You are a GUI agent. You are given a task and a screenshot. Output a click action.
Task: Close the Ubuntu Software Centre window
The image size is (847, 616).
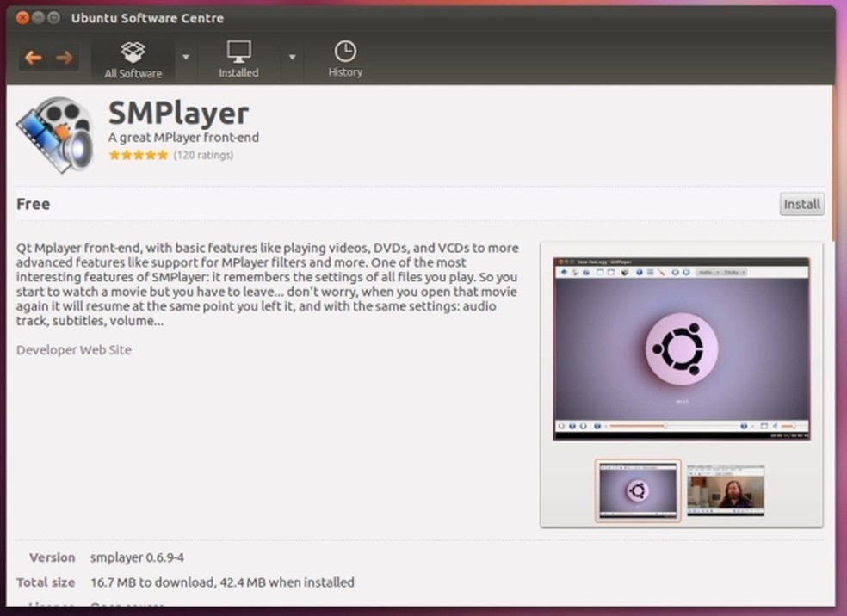[22, 18]
